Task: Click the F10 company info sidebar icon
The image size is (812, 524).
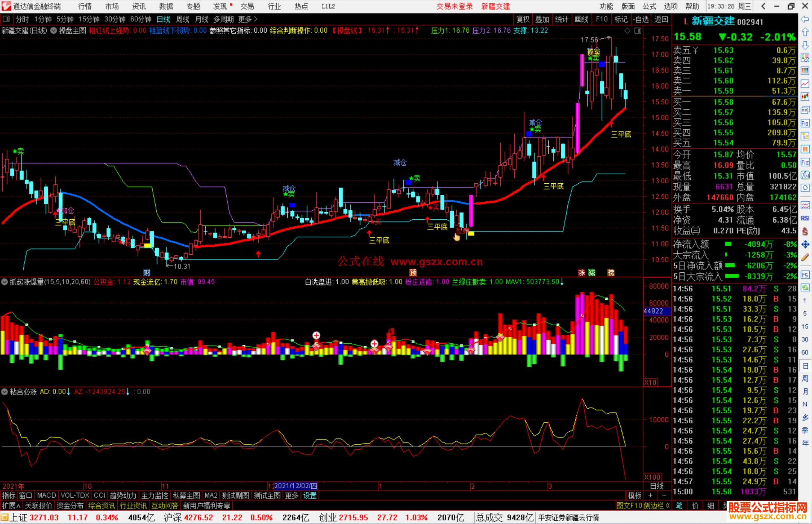Action: [805, 123]
